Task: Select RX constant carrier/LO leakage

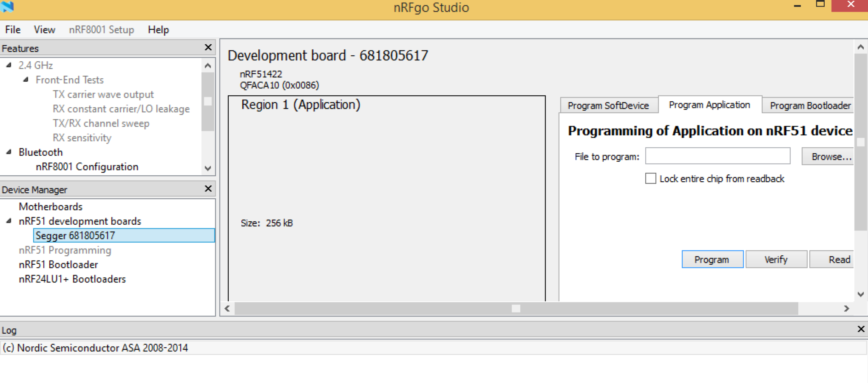Action: click(121, 109)
